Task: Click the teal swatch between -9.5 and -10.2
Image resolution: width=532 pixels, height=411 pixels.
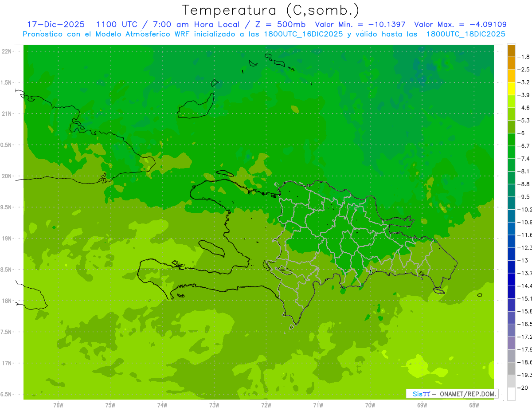Action: 511,203
